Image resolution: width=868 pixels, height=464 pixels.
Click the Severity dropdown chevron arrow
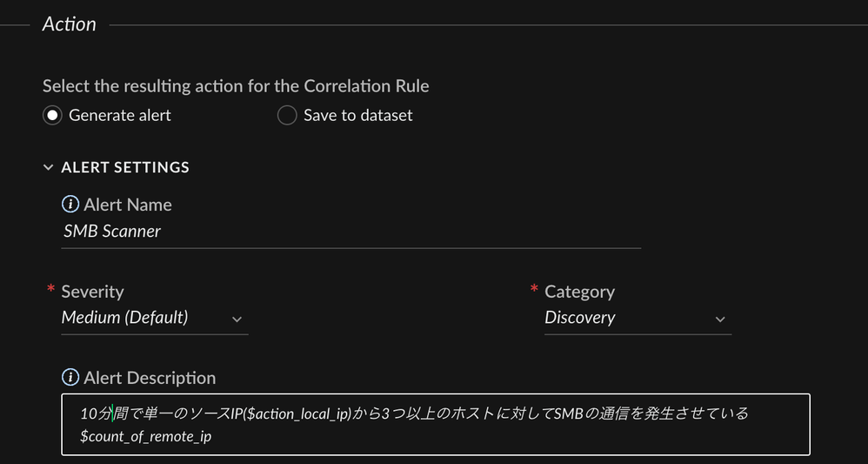click(x=237, y=319)
